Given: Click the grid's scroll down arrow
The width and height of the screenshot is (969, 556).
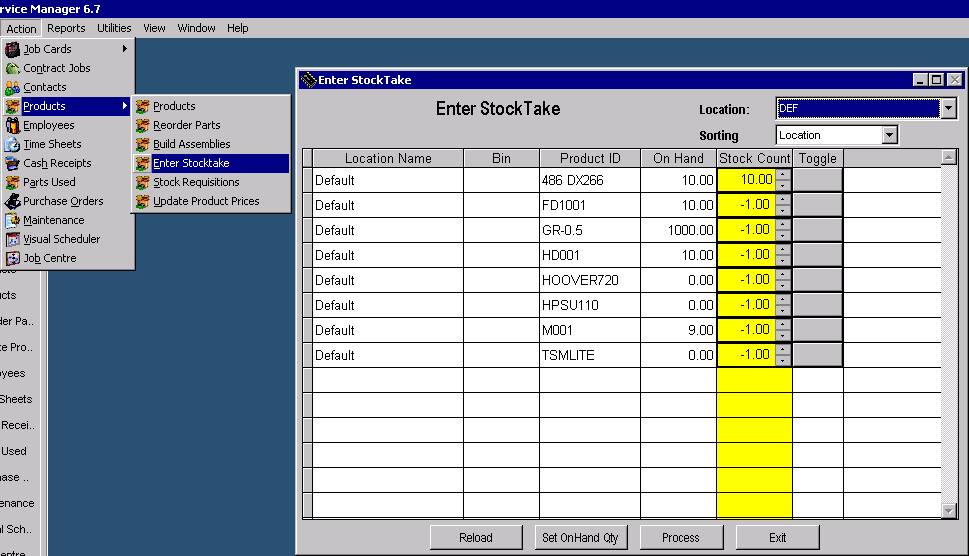Looking at the screenshot, I should click(x=949, y=511).
